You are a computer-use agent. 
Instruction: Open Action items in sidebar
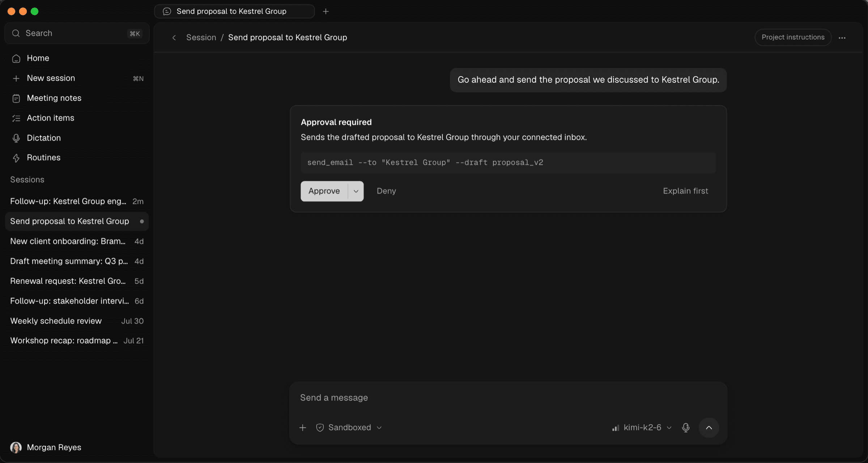pos(77,118)
